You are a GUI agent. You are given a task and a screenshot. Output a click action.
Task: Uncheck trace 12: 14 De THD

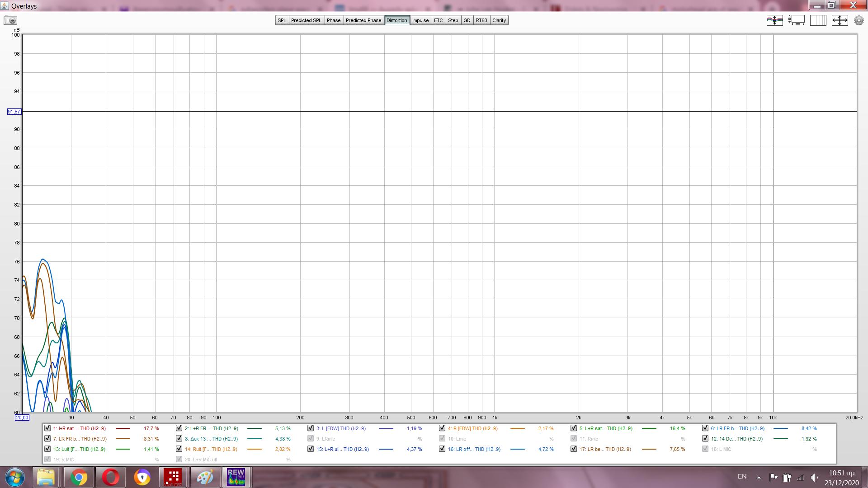[x=705, y=438]
